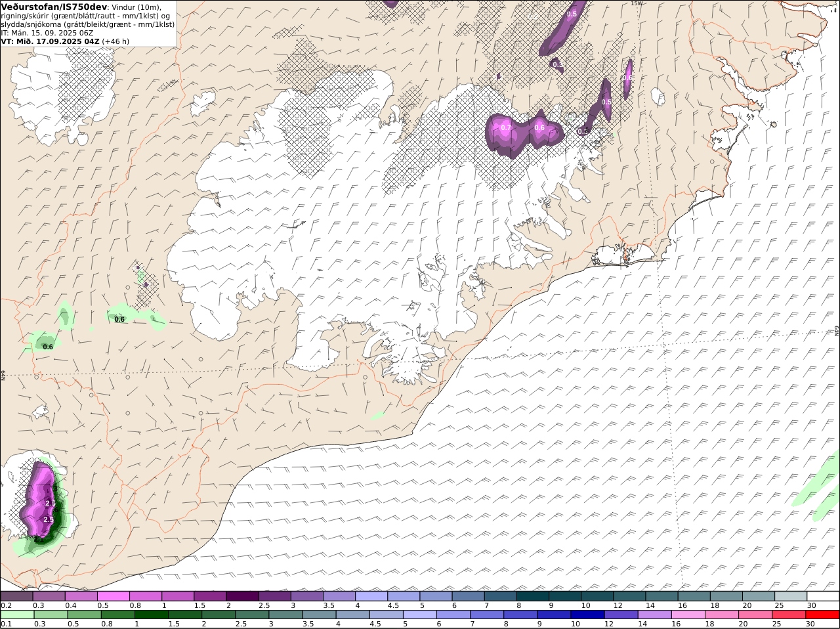Click the '(+46 h)' forecast offset text
This screenshot has height=629, width=840.
point(115,41)
